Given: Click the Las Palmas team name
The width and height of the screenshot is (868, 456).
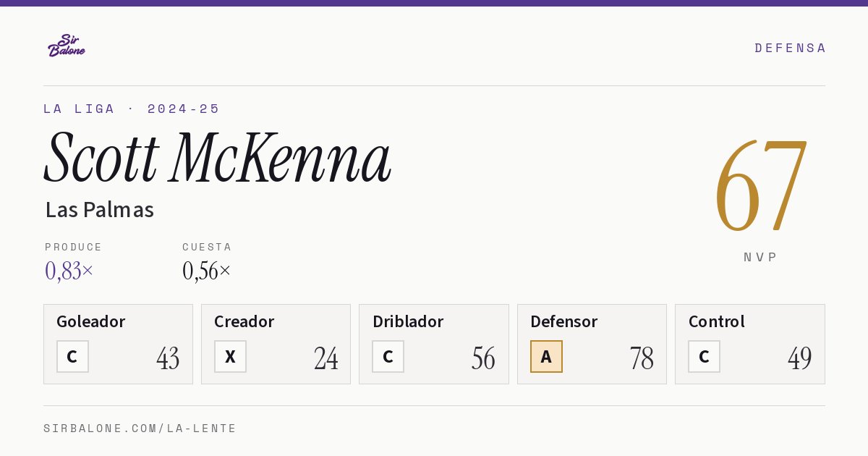Looking at the screenshot, I should click(100, 210).
